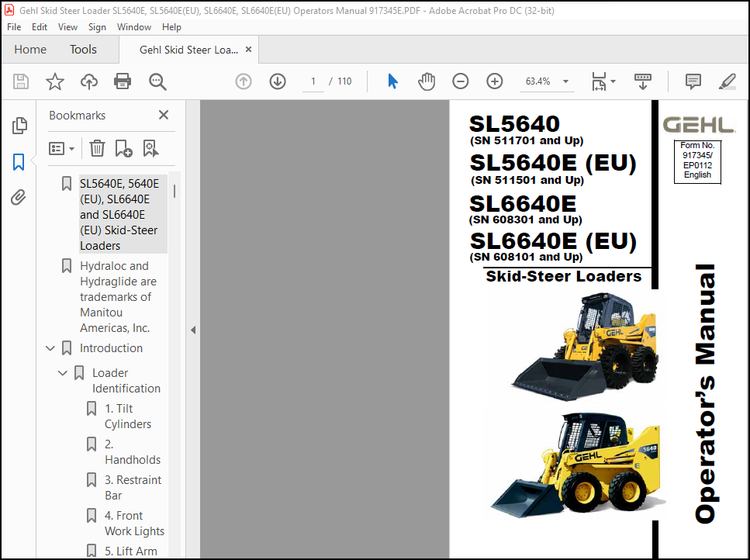Switch to the Home tab

click(30, 50)
